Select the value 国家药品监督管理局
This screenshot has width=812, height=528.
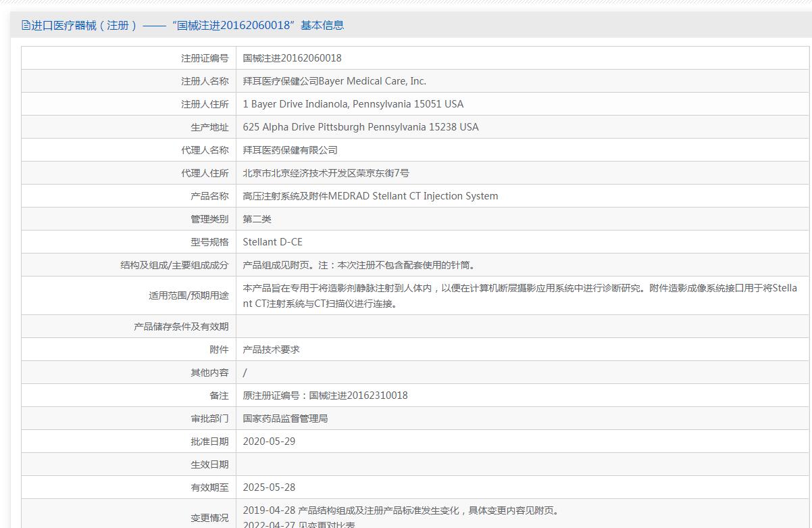pos(286,418)
